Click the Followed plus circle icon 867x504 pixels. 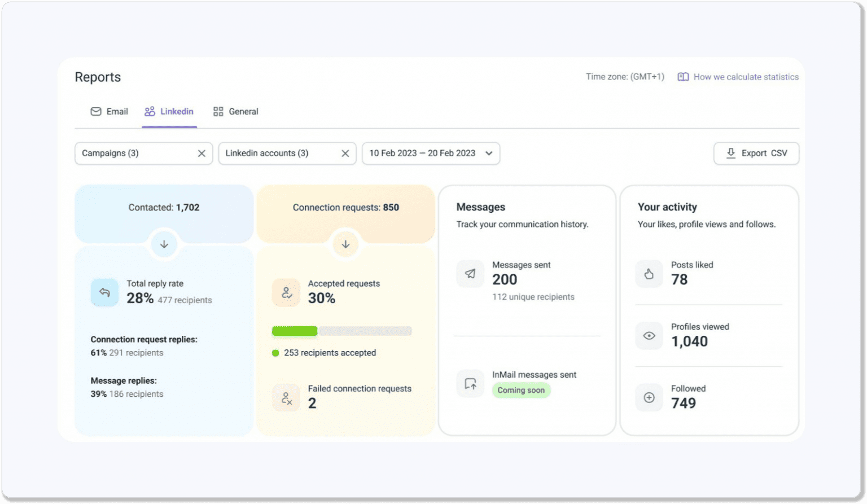point(649,398)
